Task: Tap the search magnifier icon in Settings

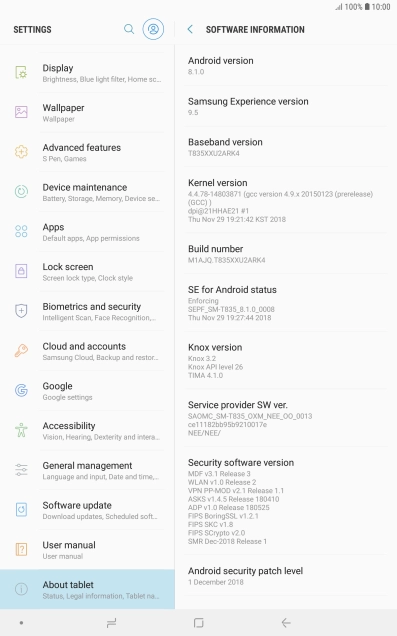Action: click(129, 29)
